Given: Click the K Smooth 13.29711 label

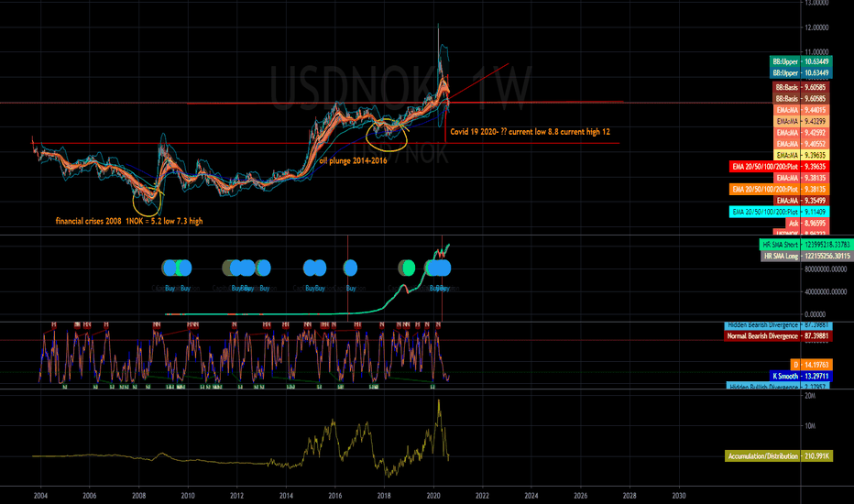Looking at the screenshot, I should click(x=801, y=376).
